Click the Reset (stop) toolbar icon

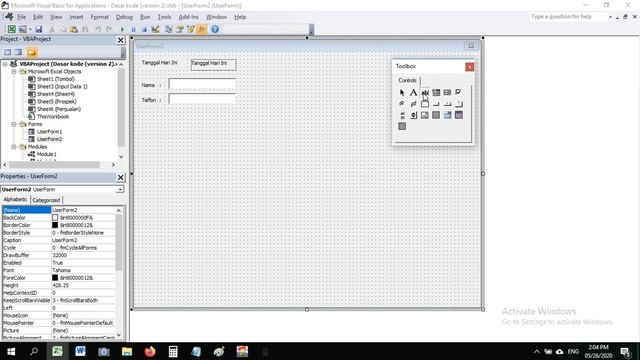click(x=144, y=29)
